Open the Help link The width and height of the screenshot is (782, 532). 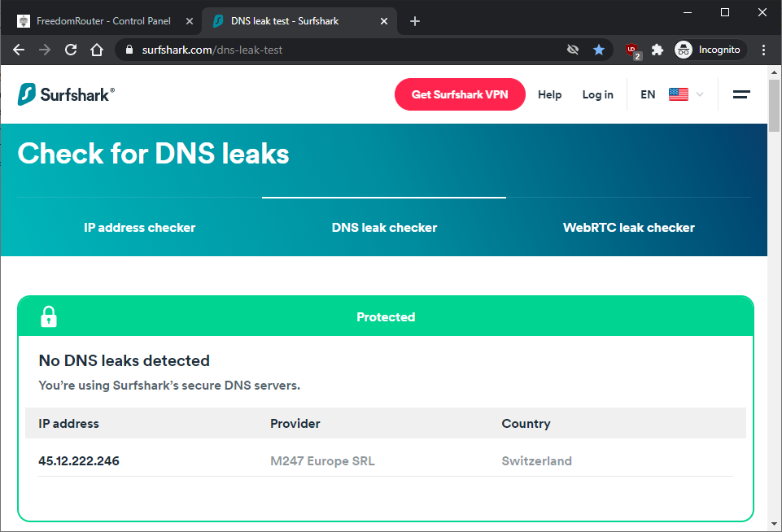click(549, 94)
